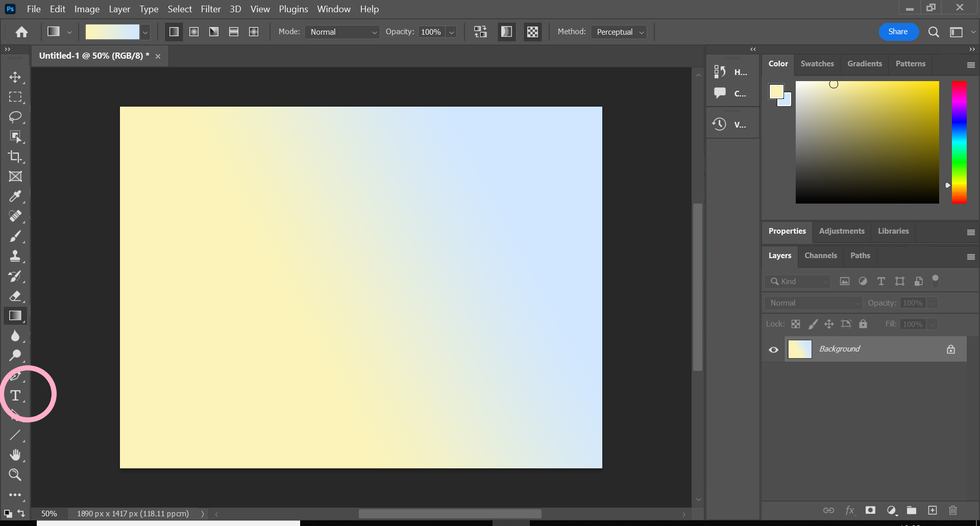Choose Angle Gradient style

click(214, 32)
